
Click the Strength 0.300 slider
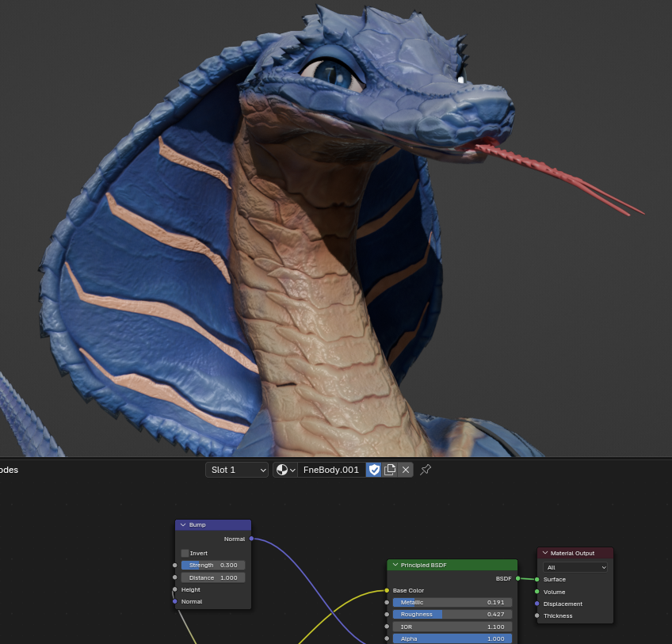[213, 565]
